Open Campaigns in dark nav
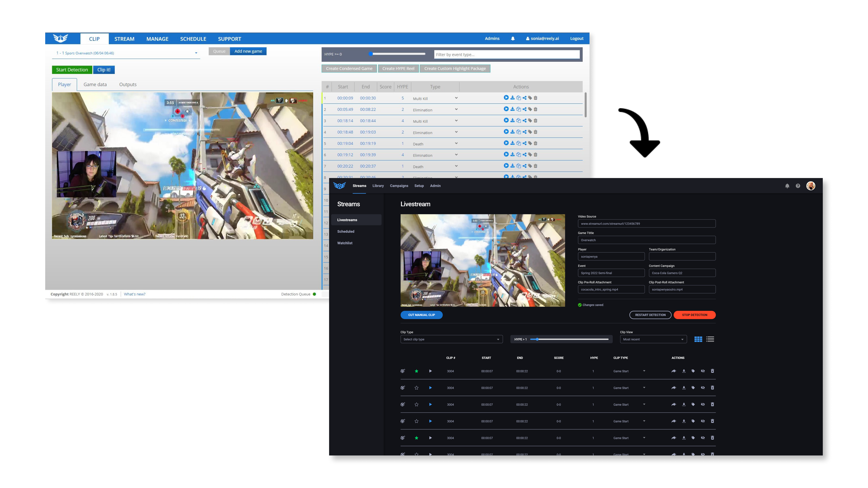Viewport: 868px width, 488px height. [x=399, y=186]
